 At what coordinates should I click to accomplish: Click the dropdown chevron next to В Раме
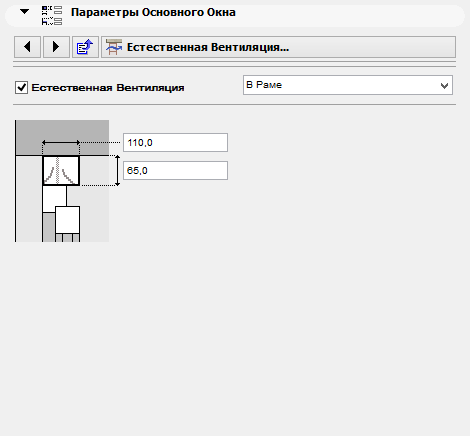click(x=444, y=86)
